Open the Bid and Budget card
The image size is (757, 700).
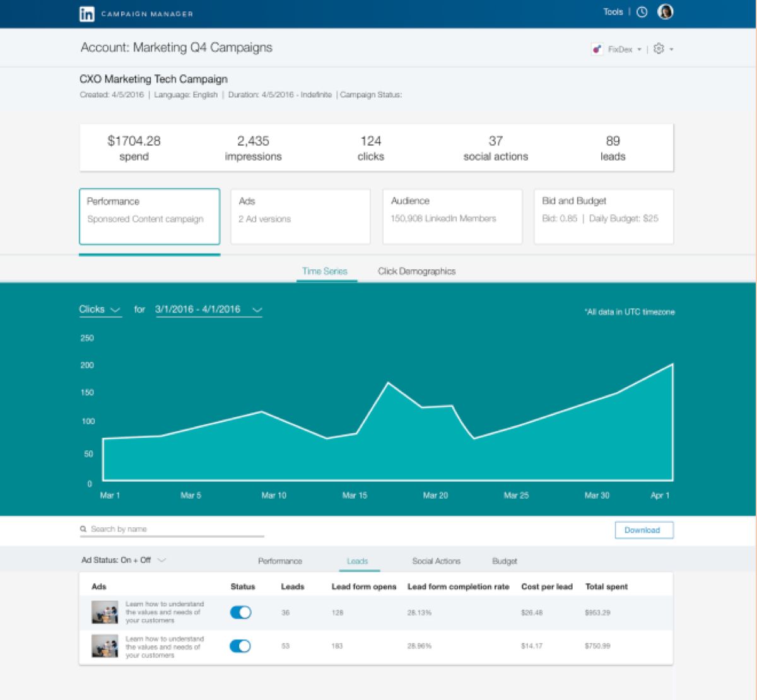click(x=603, y=216)
